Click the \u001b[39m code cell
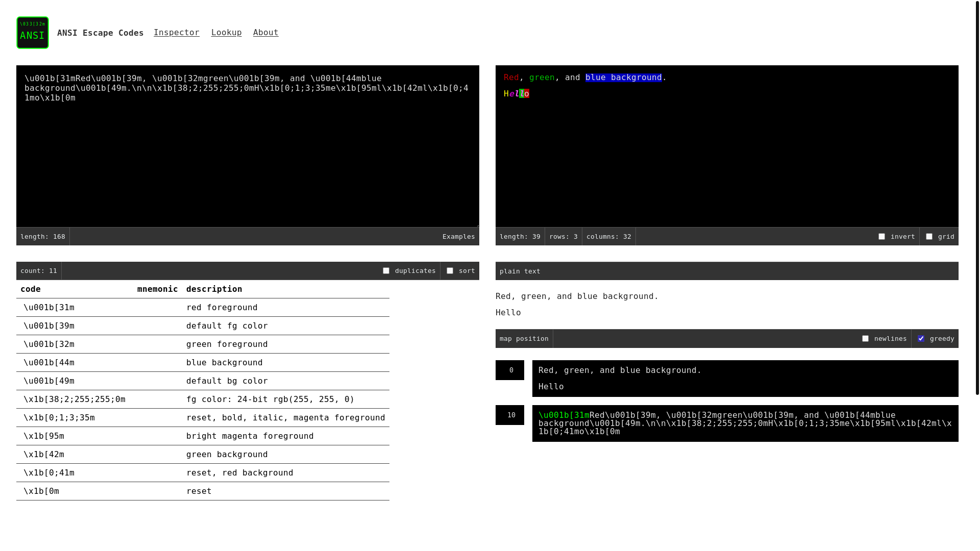The height and width of the screenshot is (551, 980). point(49,326)
